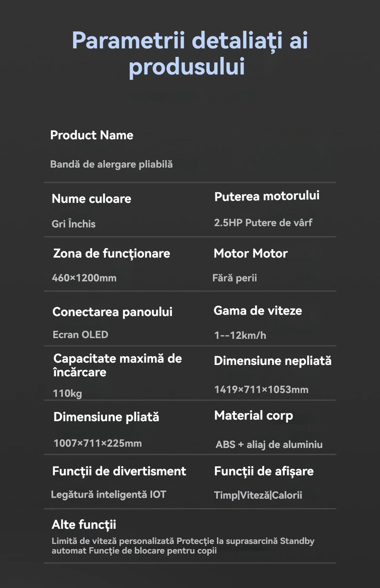The image size is (380, 588).
Task: Select "2.5HP Putere de vârf" value
Action: [x=263, y=223]
